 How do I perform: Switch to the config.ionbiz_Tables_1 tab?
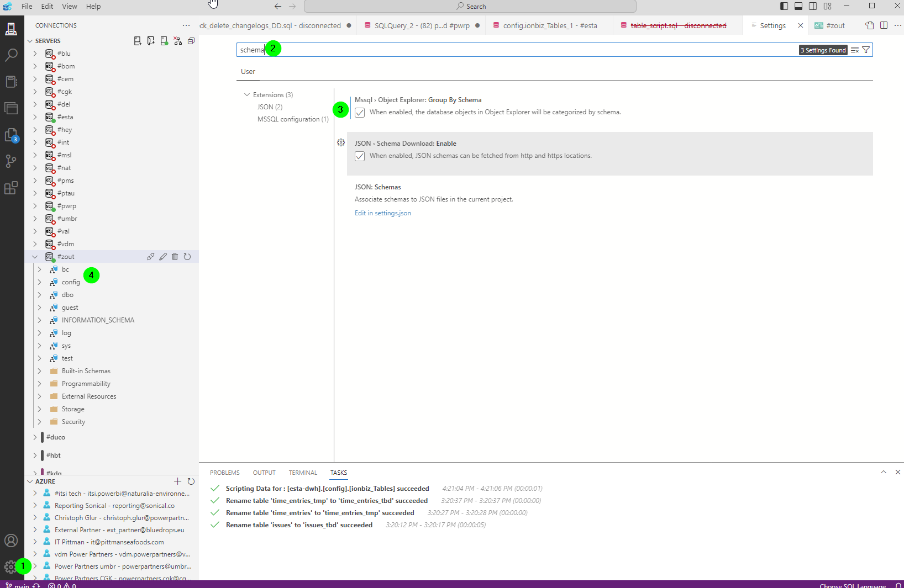(549, 25)
